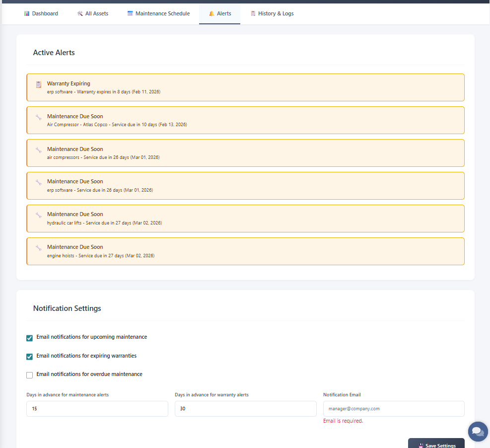Click the days in advance for warranty alerts field
Image resolution: width=490 pixels, height=448 pixels.
tap(245, 409)
